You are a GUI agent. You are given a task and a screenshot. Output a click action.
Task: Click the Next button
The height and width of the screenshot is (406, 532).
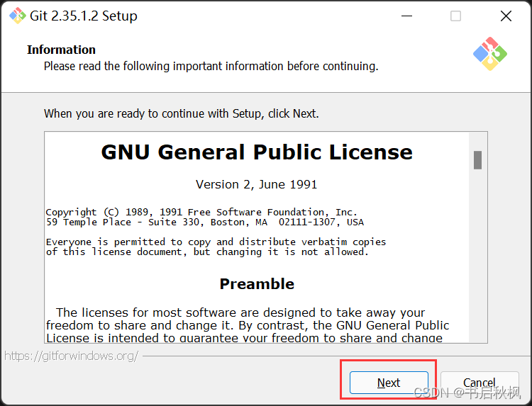[389, 383]
